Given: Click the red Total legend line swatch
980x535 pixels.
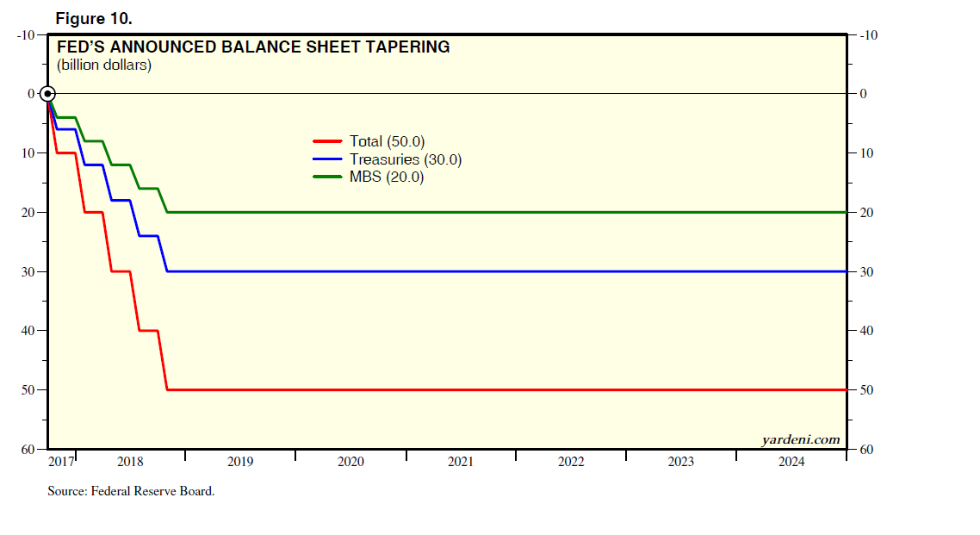Looking at the screenshot, I should [x=327, y=141].
